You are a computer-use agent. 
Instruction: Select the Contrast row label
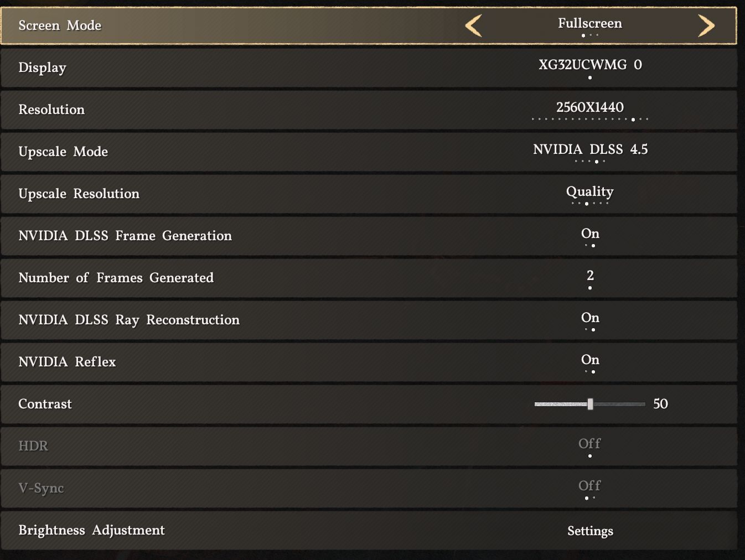45,404
